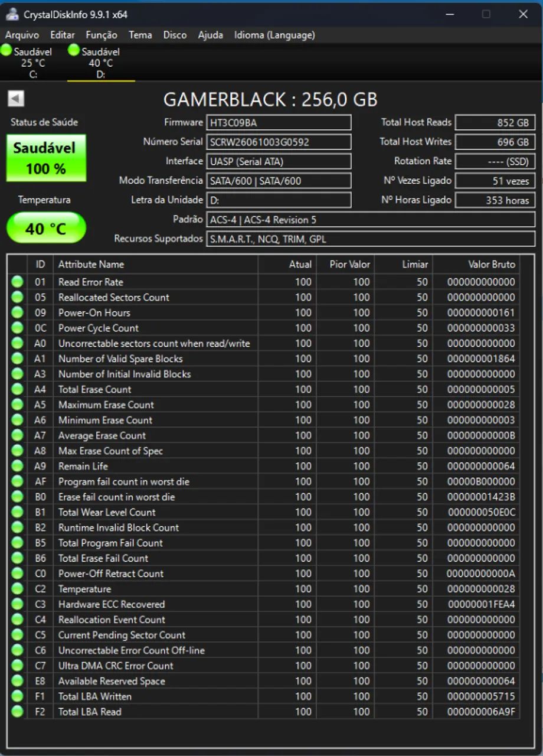Click Nº Horas Ligado value 353 horas
The width and height of the screenshot is (543, 756).
point(495,200)
